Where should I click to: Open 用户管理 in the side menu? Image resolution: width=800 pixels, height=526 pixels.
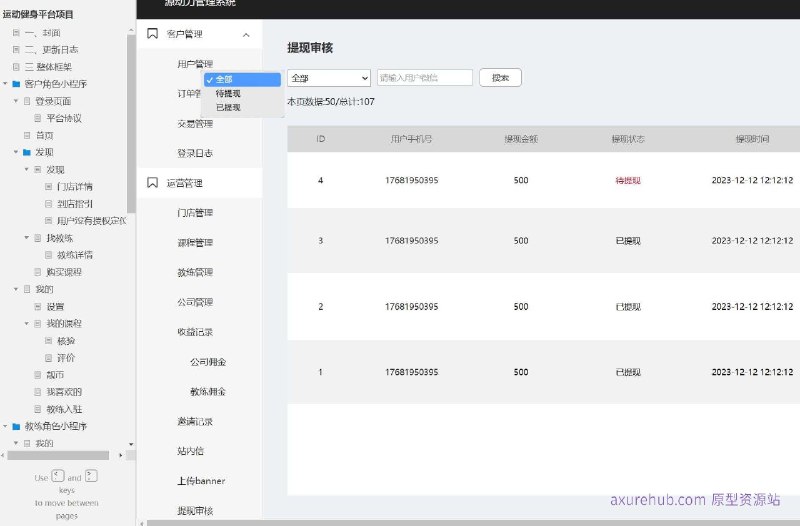tap(195, 64)
